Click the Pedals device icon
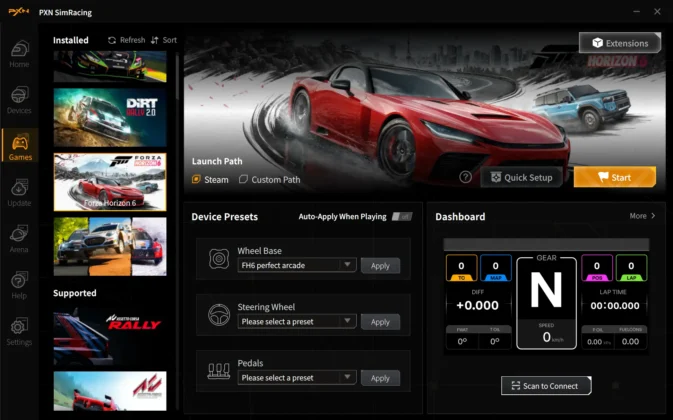Screen dimensions: 673x420 coord(218,371)
